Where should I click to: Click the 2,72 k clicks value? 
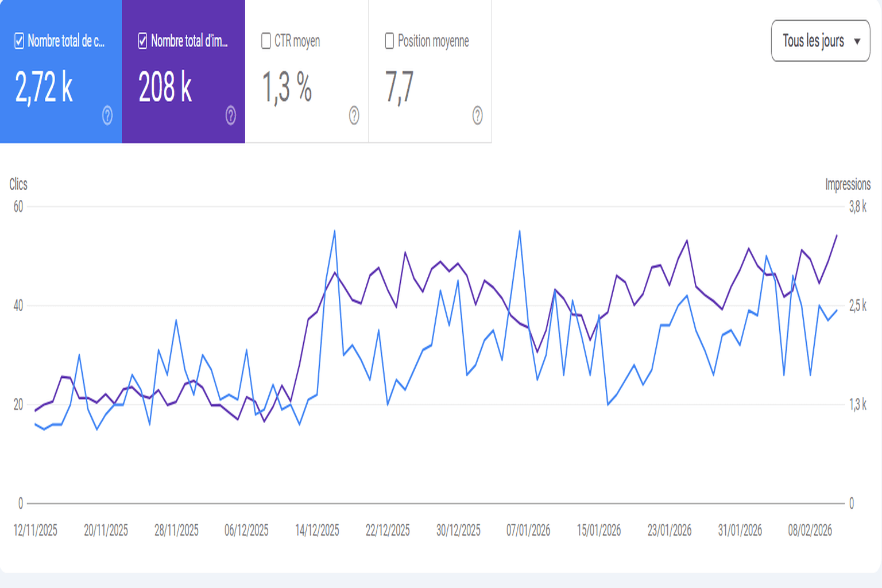(x=44, y=88)
